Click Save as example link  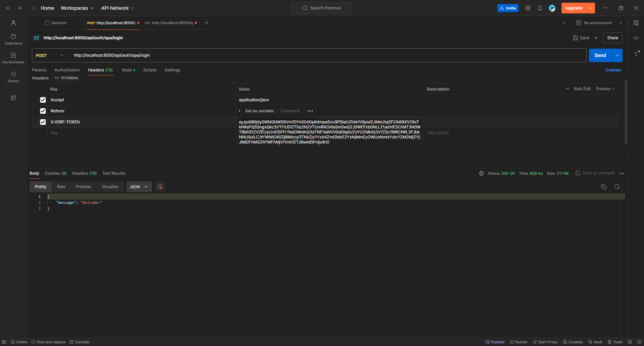point(598,173)
